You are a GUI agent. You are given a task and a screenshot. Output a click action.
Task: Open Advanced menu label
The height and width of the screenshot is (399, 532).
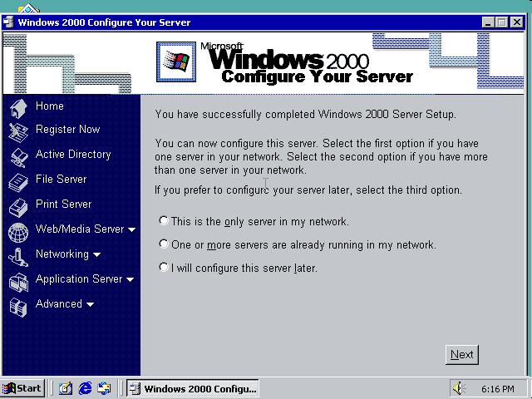click(59, 303)
